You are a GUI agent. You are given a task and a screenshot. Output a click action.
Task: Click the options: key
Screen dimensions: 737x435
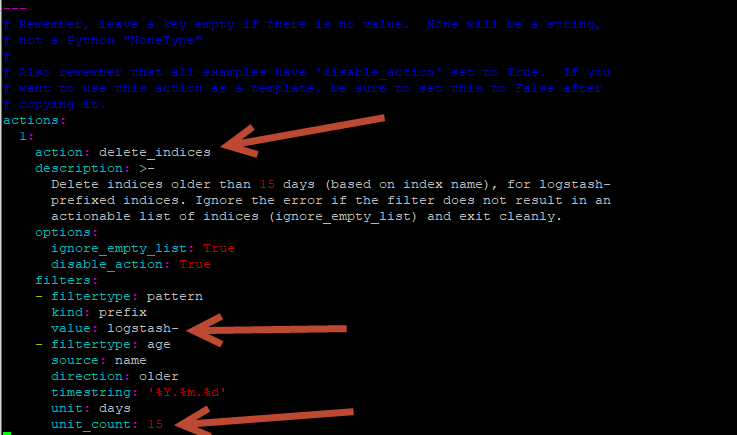(x=66, y=232)
